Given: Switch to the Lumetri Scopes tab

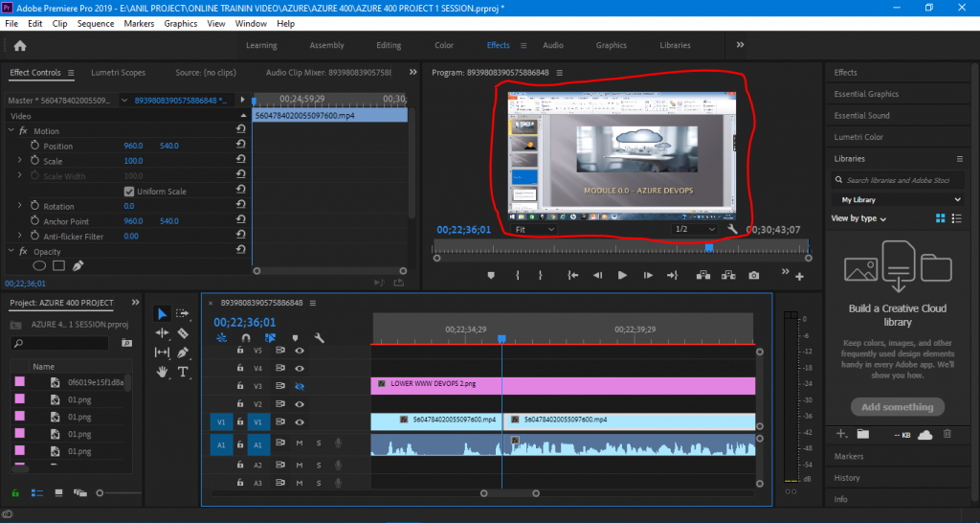Looking at the screenshot, I should 118,73.
